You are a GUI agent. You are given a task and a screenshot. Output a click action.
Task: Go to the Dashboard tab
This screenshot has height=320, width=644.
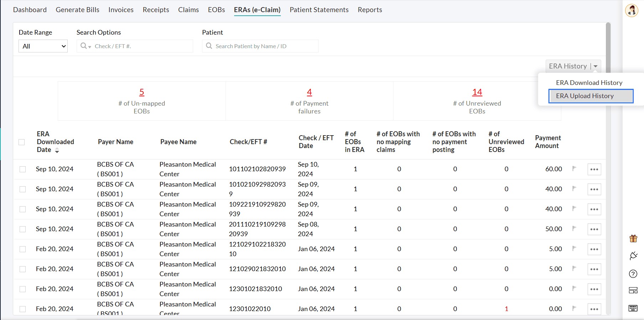(30, 10)
